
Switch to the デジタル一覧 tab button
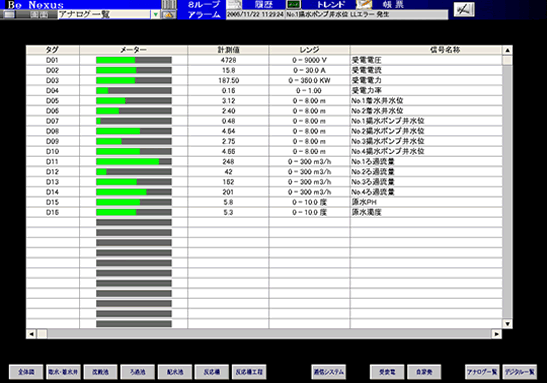(520, 372)
